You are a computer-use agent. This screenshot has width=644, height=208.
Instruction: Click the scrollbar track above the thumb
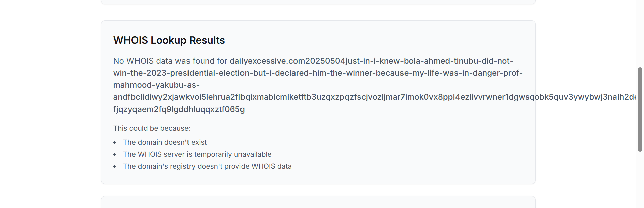(640, 33)
